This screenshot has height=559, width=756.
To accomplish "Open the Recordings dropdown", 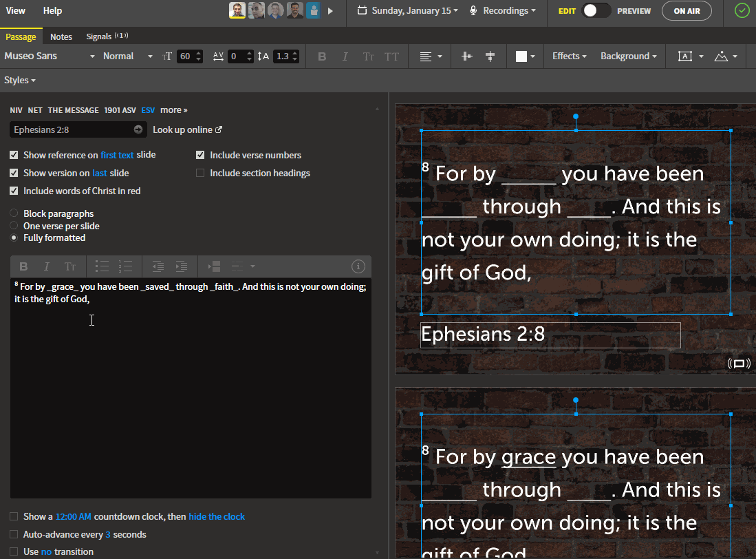I will [509, 10].
